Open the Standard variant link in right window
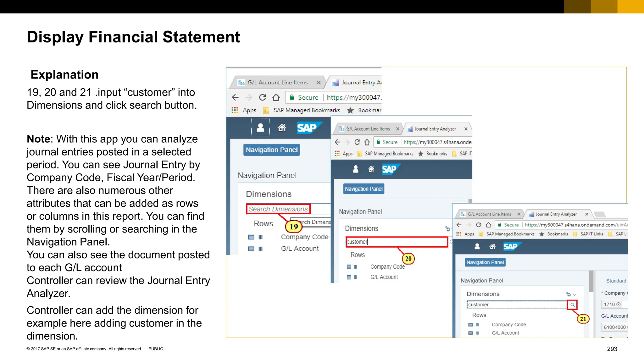Screen dimensions: 644x362 616,281
